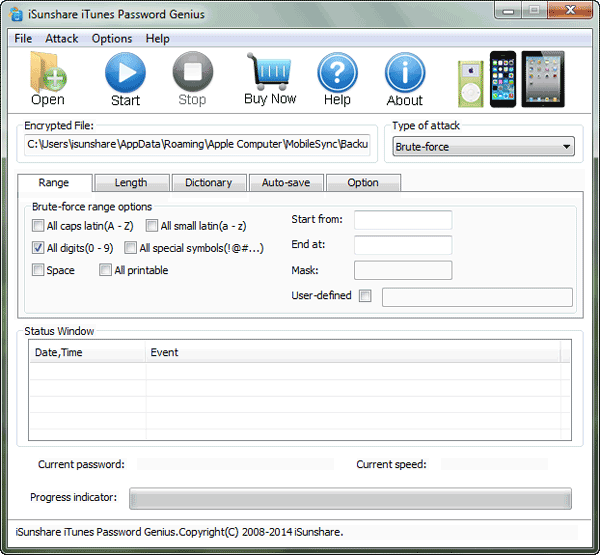Click the app icon in title bar
Image resolution: width=600 pixels, height=555 pixels.
point(16,14)
